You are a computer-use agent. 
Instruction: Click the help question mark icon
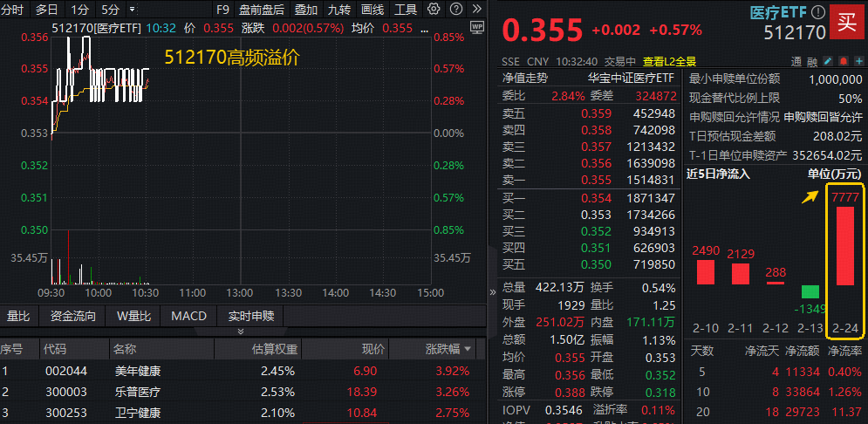coord(457,9)
